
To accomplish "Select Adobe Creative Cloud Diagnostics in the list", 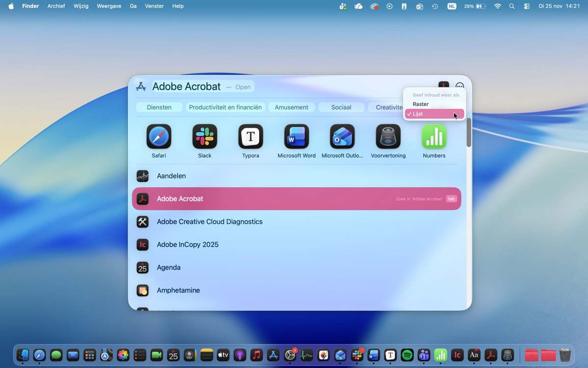I will (209, 222).
